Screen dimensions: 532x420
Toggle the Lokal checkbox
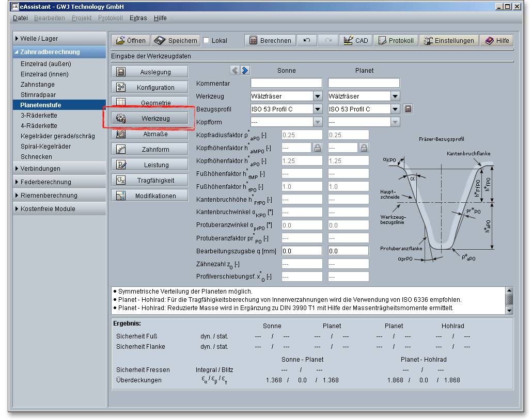(207, 41)
